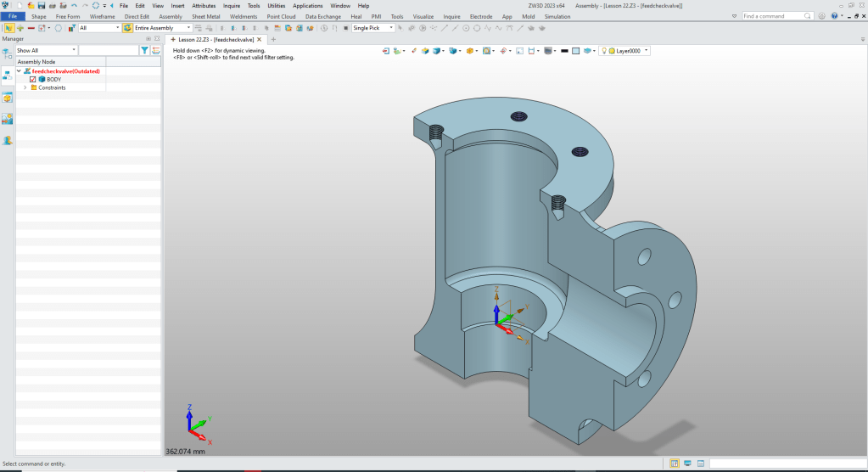Click the Undo arrow icon
Image resolution: width=868 pixels, height=472 pixels.
click(x=74, y=5)
